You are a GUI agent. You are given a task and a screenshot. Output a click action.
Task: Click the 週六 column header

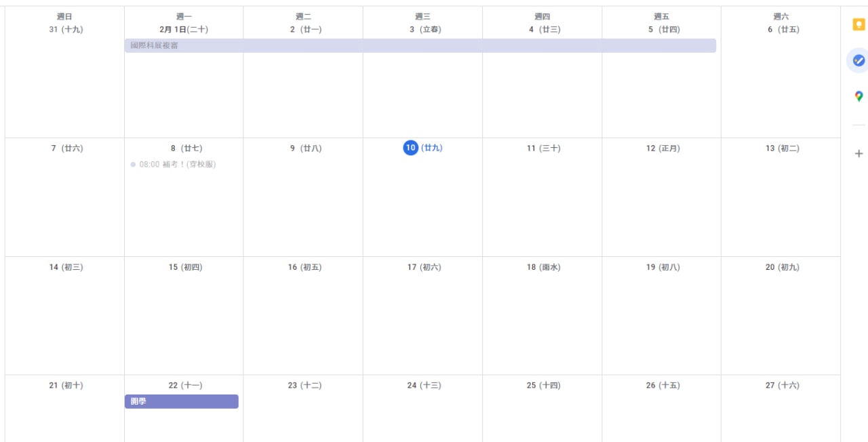tap(781, 16)
